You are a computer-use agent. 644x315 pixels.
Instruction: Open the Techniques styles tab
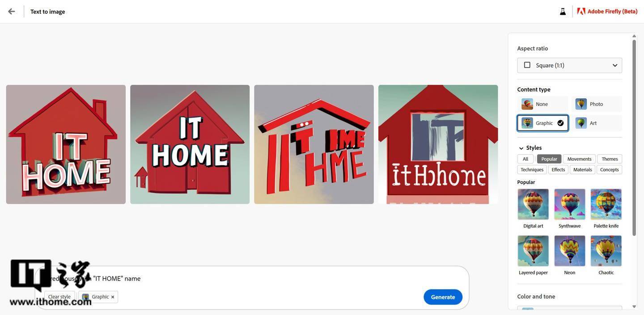532,170
